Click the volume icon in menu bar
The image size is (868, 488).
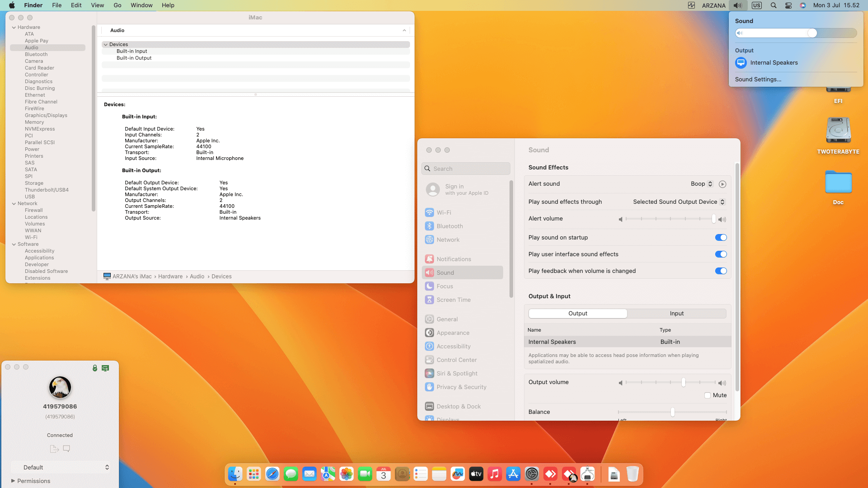click(737, 5)
